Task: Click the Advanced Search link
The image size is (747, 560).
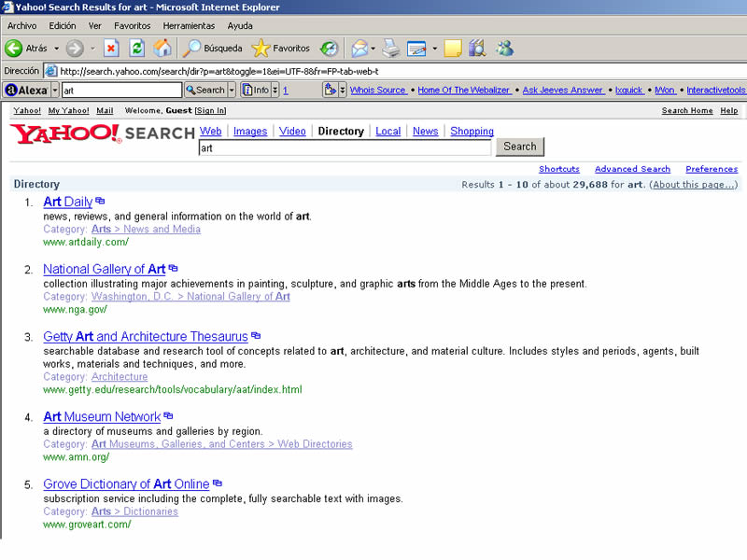Action: pos(632,169)
